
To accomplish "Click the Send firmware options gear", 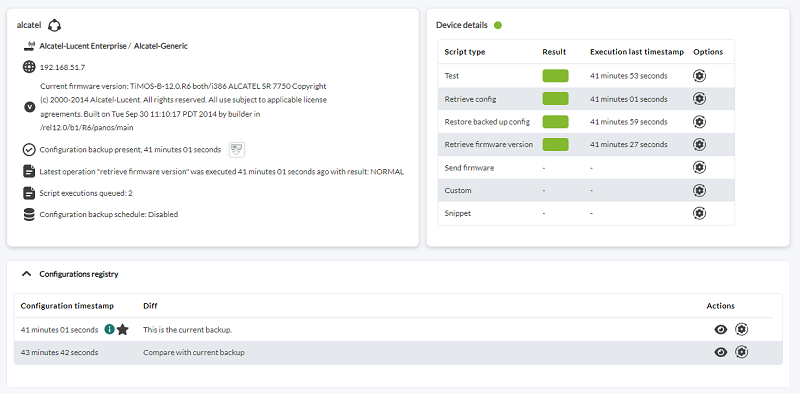I will coord(699,167).
